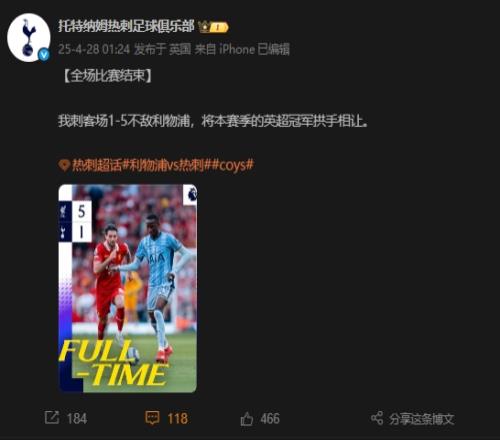Click the post timestamp 25-4-28 01:24
500x440 pixels.
[94, 49]
